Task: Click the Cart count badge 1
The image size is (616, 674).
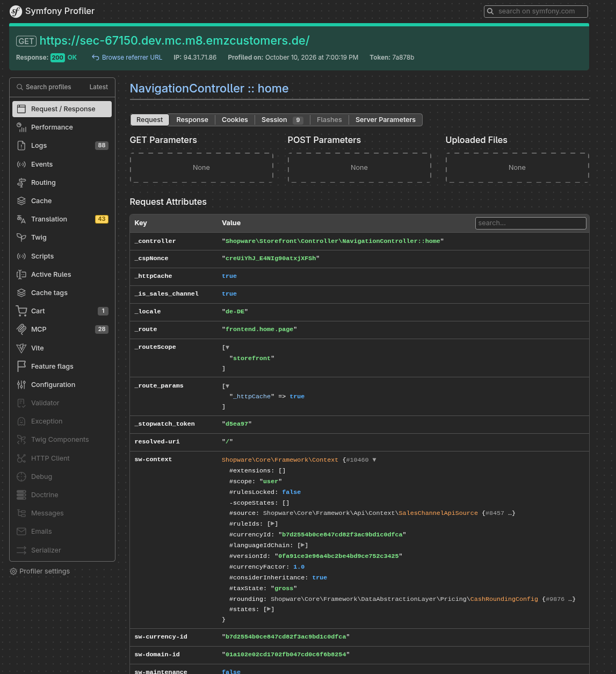Action: pyautogui.click(x=103, y=311)
